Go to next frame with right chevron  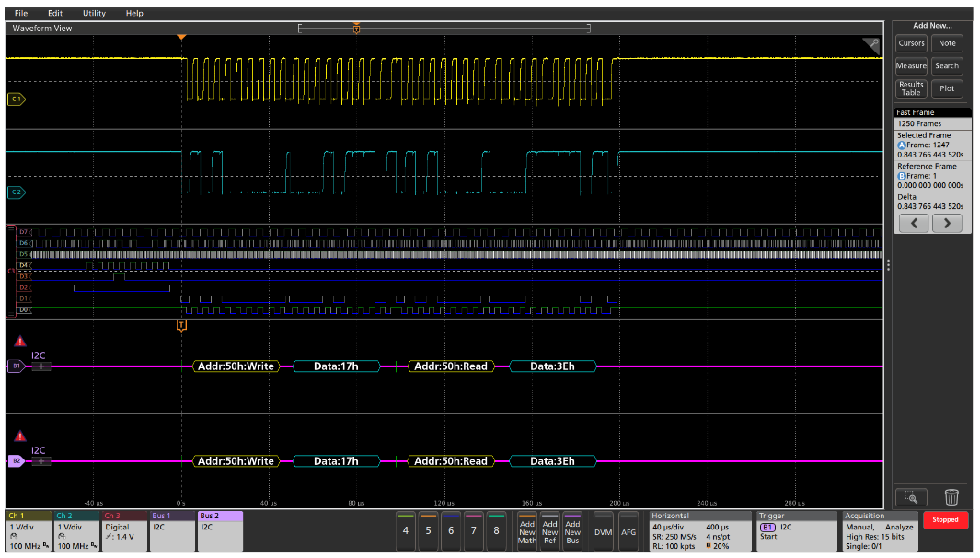click(x=947, y=224)
